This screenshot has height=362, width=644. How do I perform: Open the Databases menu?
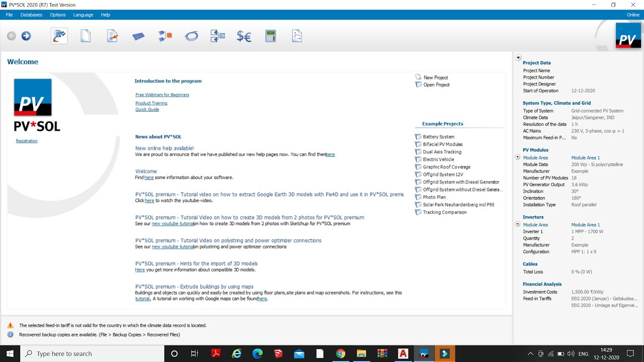point(31,15)
